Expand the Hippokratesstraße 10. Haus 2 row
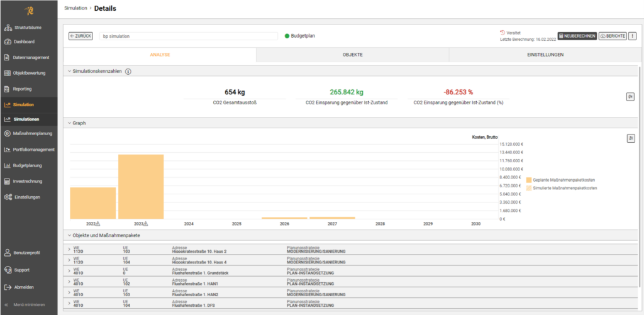The image size is (644, 315). coord(69,250)
